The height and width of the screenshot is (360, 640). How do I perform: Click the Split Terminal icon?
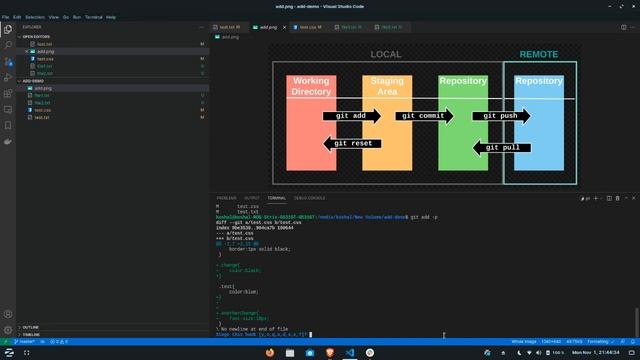tap(609, 198)
